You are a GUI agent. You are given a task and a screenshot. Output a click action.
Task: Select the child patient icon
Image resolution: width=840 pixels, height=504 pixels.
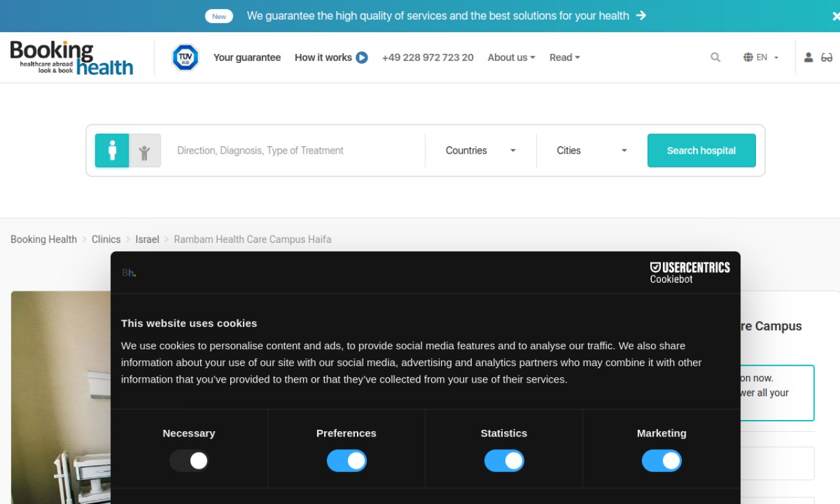144,150
